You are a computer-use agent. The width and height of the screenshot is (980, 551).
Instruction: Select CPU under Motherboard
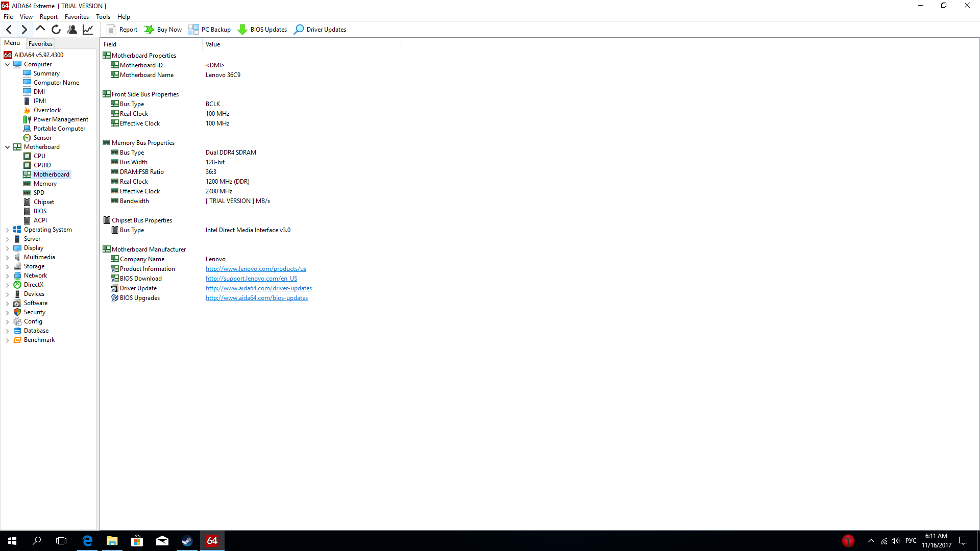39,156
